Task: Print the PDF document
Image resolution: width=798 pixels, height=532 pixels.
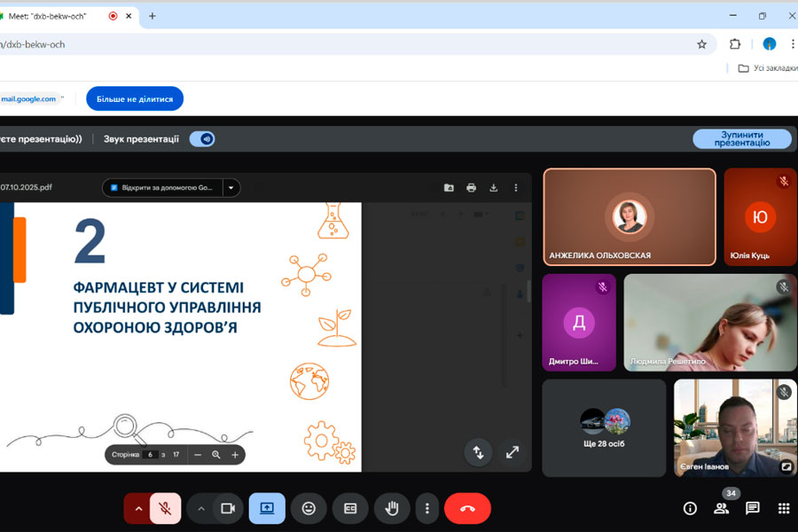Action: coord(471,187)
